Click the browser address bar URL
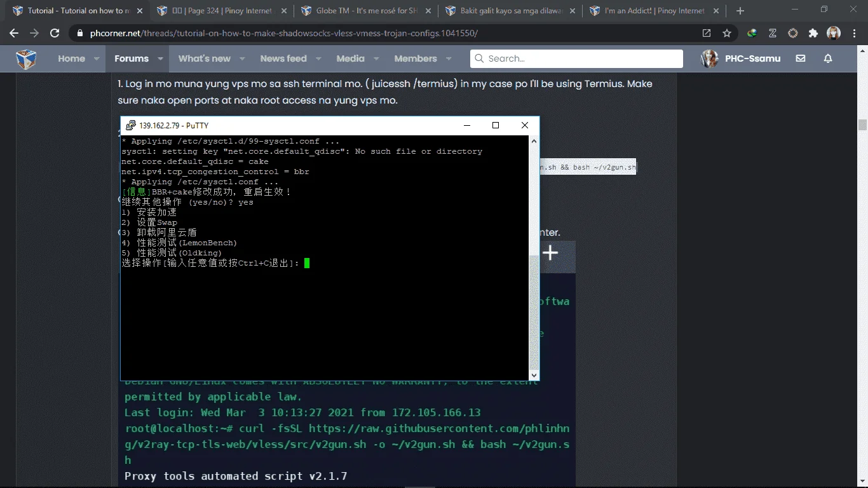Image resolution: width=868 pixels, height=488 pixels. coord(284,33)
